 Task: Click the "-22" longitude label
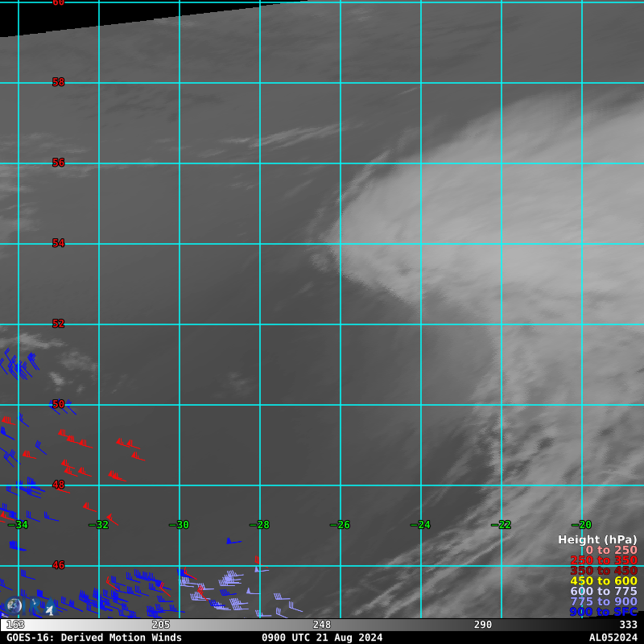501,525
